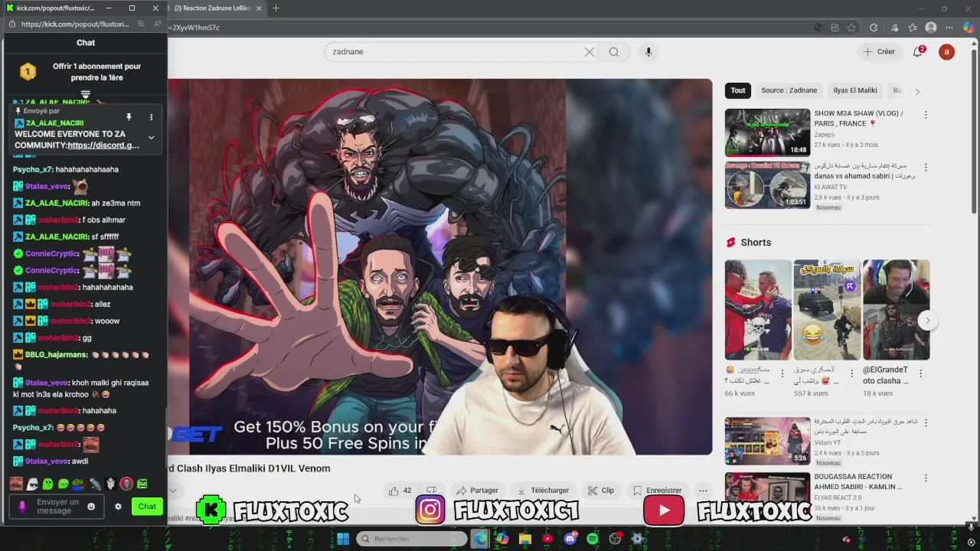This screenshot has height=551, width=980.
Task: Open the emoji picker in chat input
Action: 91,507
